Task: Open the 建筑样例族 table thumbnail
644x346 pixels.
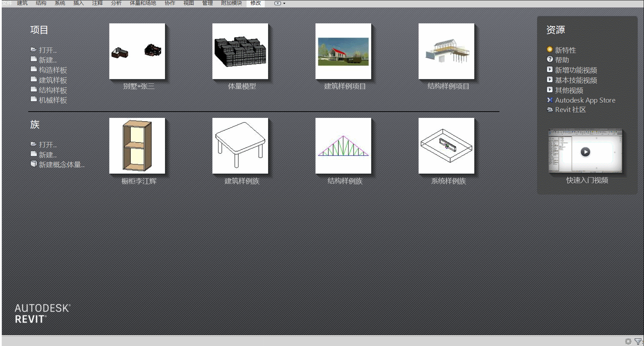Action: pos(240,146)
